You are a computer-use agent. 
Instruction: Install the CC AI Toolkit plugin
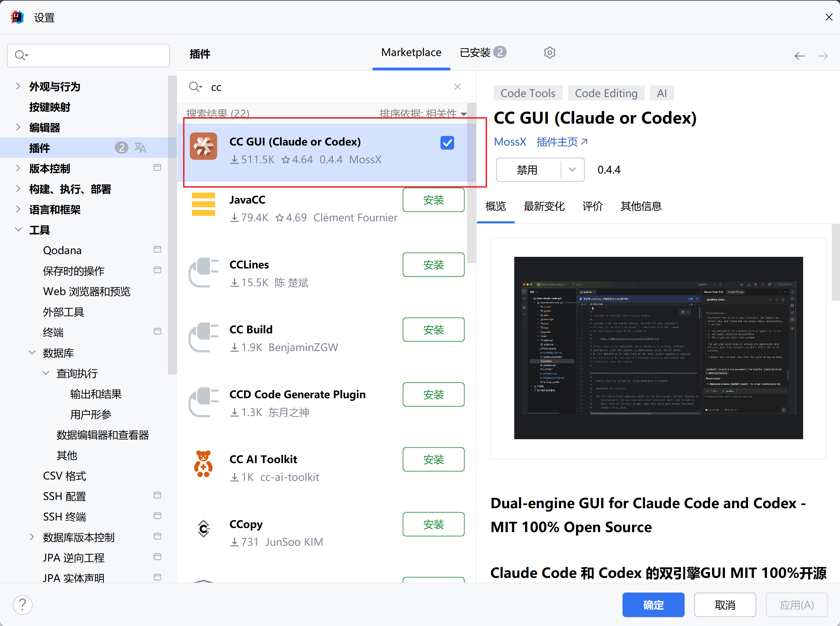point(433,459)
